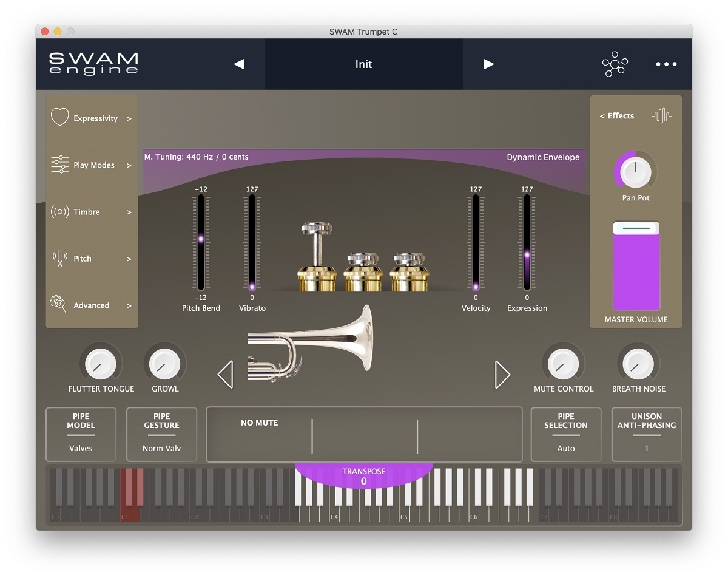Click the Advanced gear magnifier icon
Image resolution: width=728 pixels, height=578 pixels.
[59, 304]
